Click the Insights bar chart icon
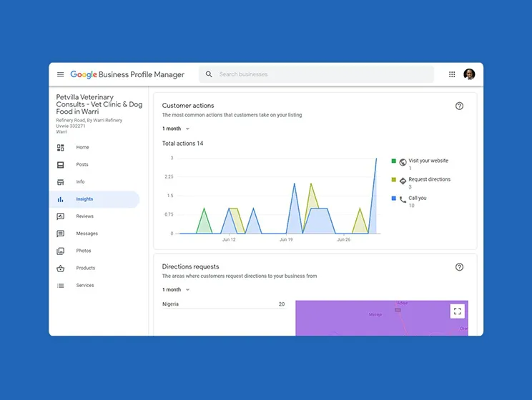The image size is (532, 400). pyautogui.click(x=60, y=199)
